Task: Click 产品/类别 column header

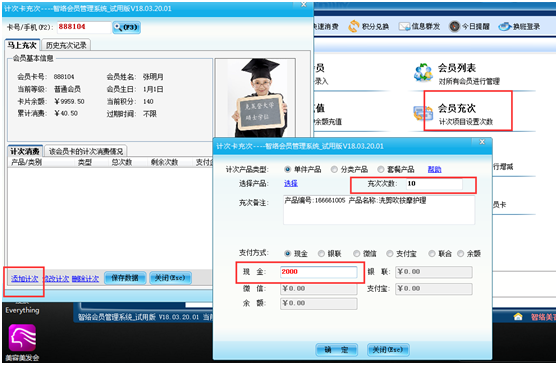Action: tap(26, 162)
